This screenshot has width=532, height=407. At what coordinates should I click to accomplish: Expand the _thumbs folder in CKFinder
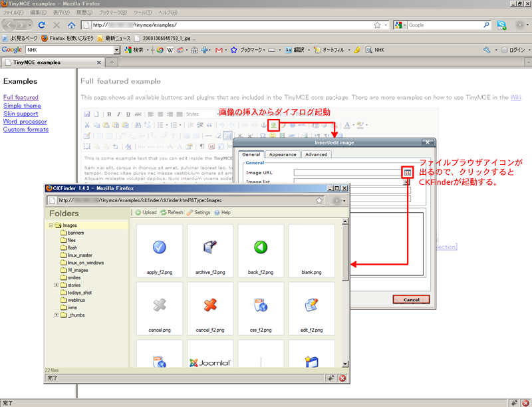(x=57, y=315)
